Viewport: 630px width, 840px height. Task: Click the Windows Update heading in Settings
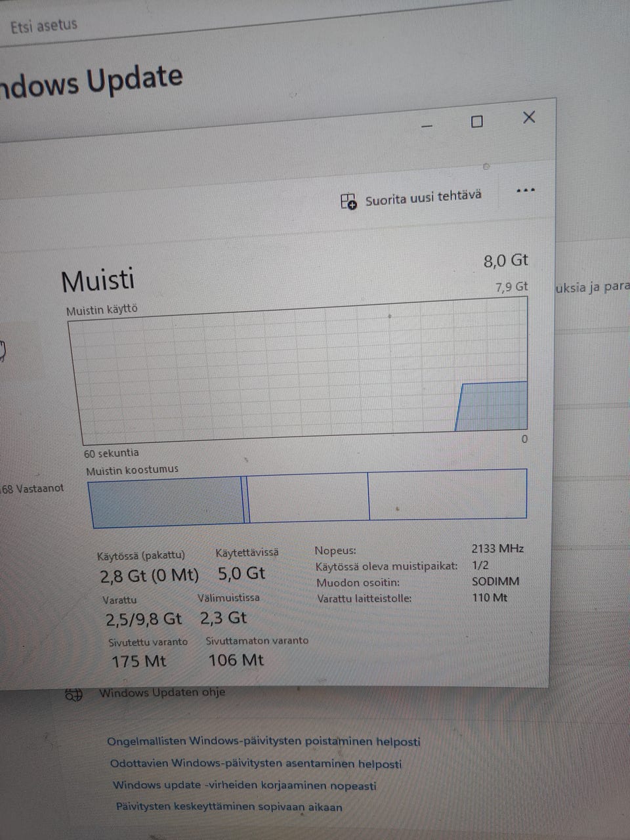coord(91,81)
